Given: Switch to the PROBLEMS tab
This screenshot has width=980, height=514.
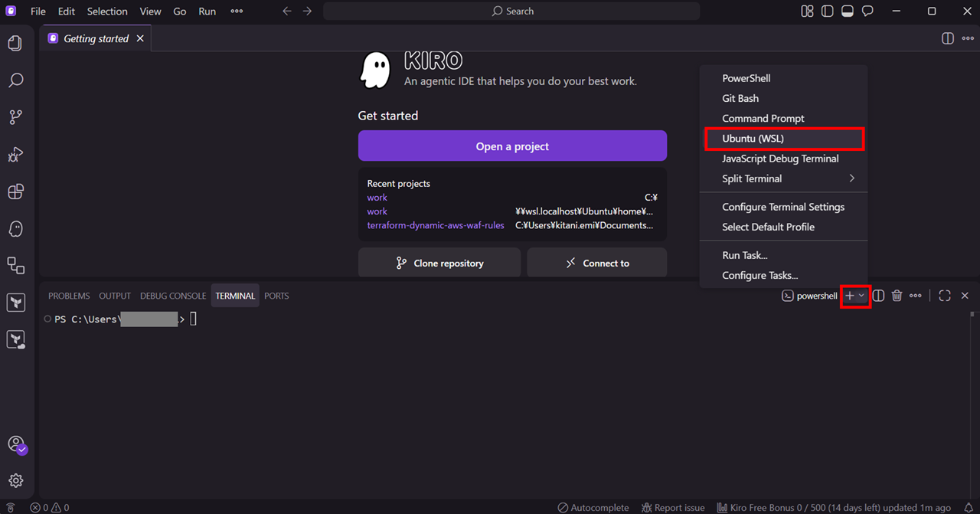Looking at the screenshot, I should (69, 296).
